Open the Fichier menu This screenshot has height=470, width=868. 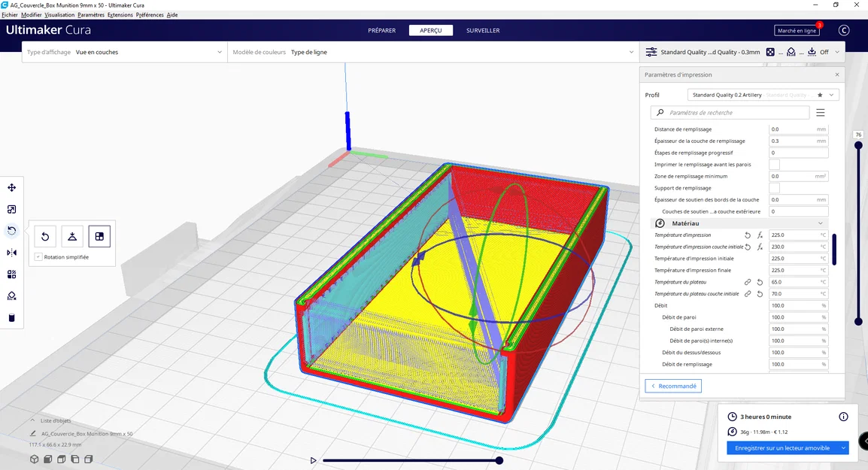(10, 15)
